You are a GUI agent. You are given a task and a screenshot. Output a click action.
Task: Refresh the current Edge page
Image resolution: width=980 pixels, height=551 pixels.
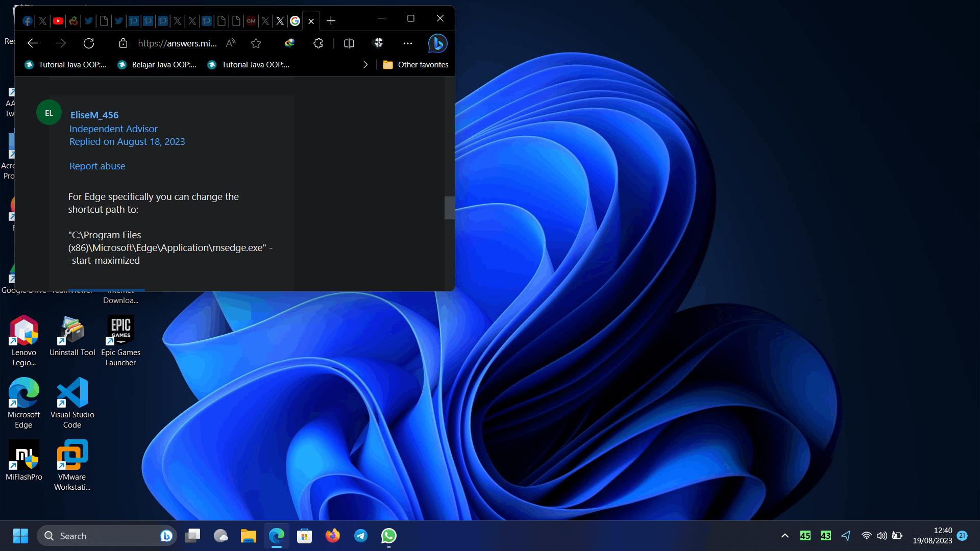[89, 43]
